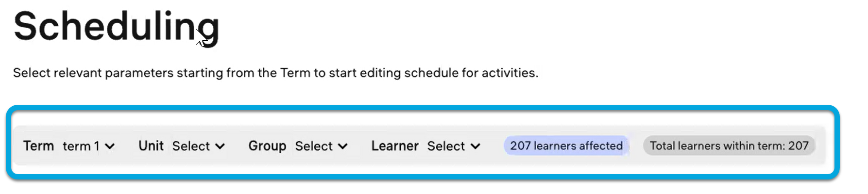This screenshot has height=194, width=868.
Task: Click Select next to Learner
Action: pyautogui.click(x=446, y=146)
